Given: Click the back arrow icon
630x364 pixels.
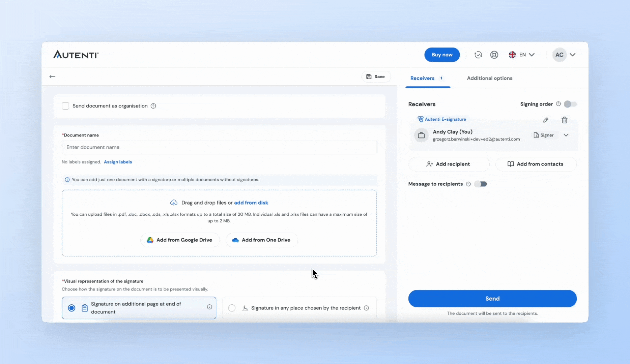Looking at the screenshot, I should (x=52, y=77).
